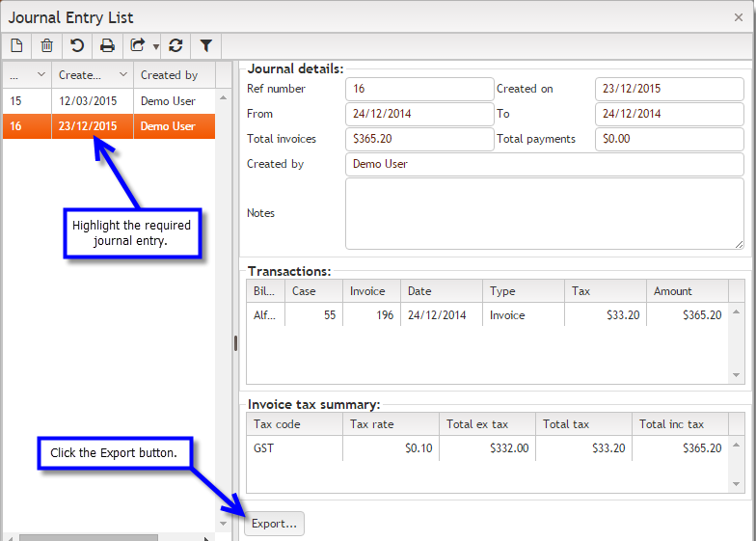Select journal entry 15 dated 12/03/2015
Image resolution: width=756 pixels, height=541 pixels.
(108, 100)
